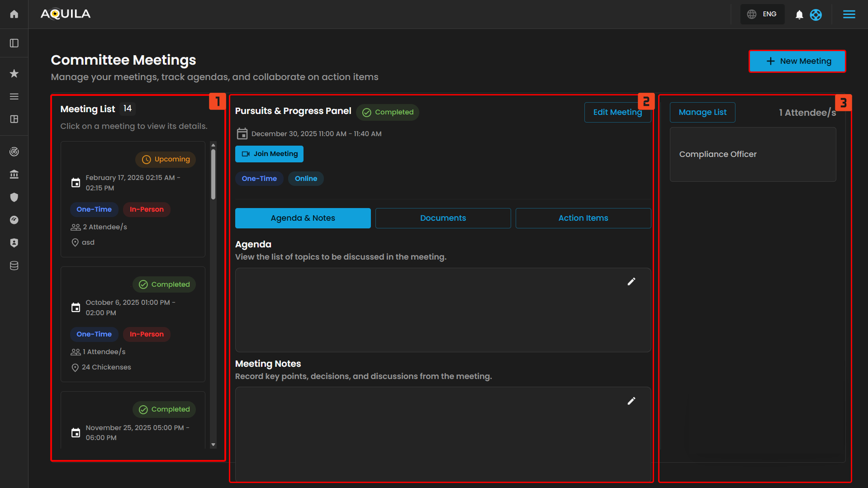Open favorites star icon in sidebar
This screenshot has height=488, width=868.
click(x=14, y=73)
